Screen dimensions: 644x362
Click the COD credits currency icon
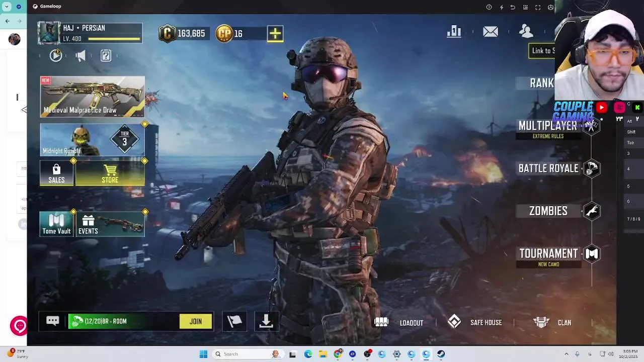click(x=167, y=34)
